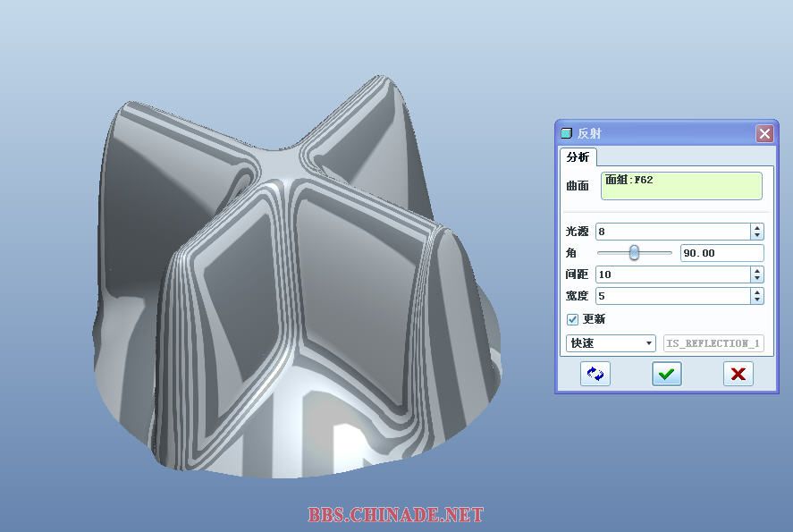The image size is (793, 532).
Task: Toggle the 更新 checkbox
Action: pos(573,319)
